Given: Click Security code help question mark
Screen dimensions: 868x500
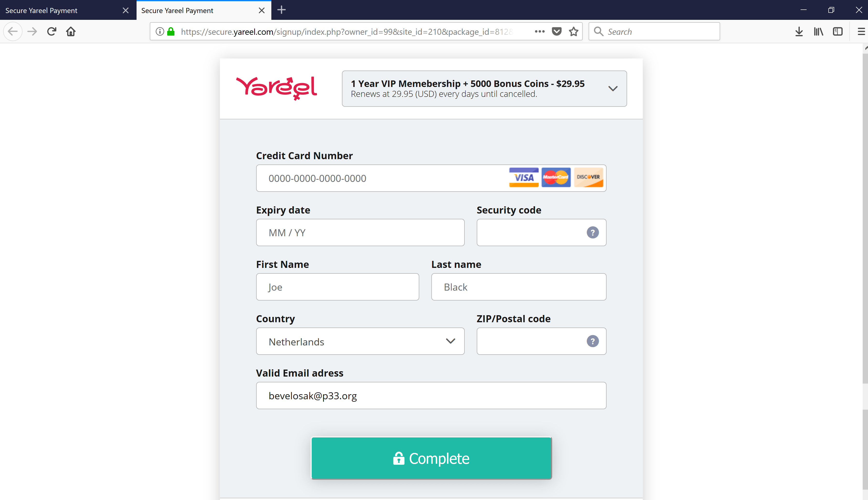Looking at the screenshot, I should pyautogui.click(x=592, y=232).
